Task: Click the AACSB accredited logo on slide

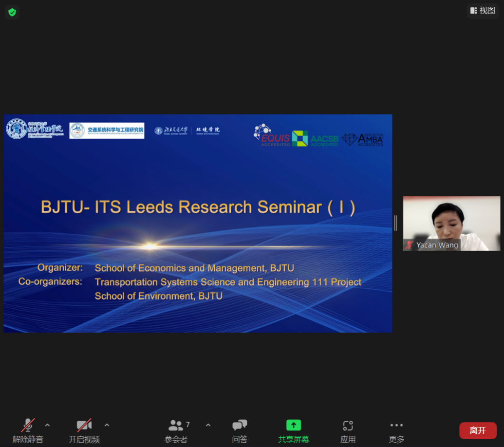Action: point(316,138)
